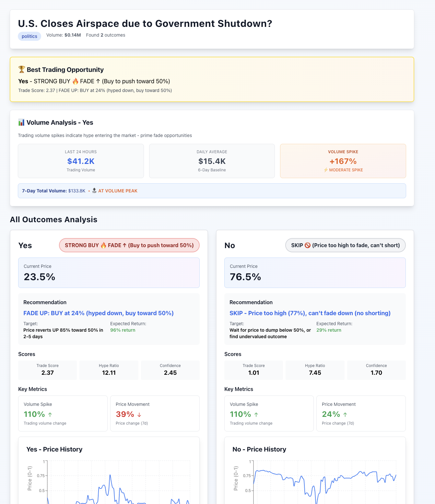Select the Last 24 Hours $41.2K volume card

pyautogui.click(x=81, y=161)
